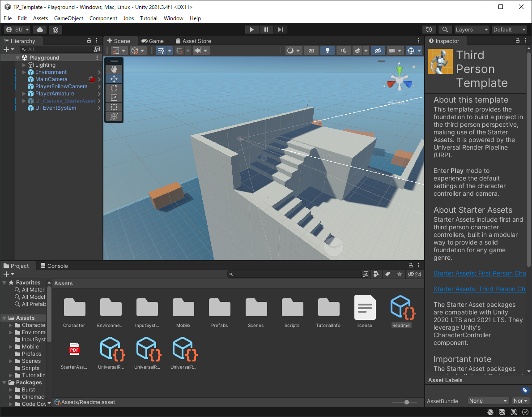
Task: Toggle 2D view mode in Scene
Action: pos(311,51)
